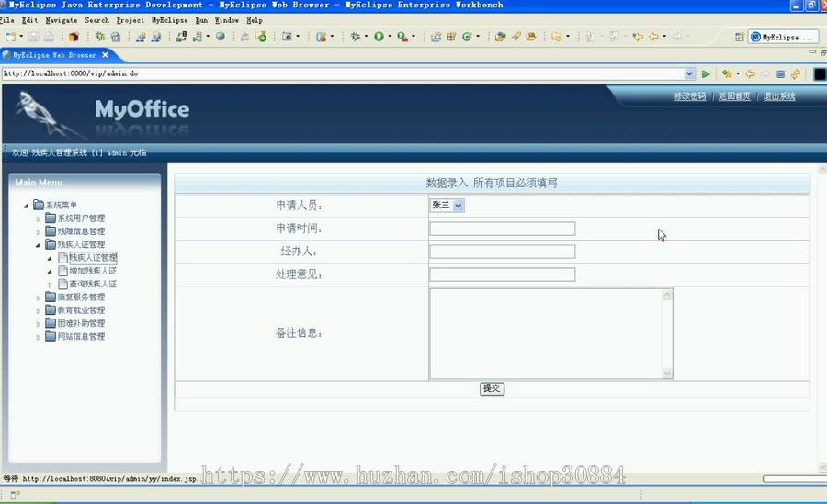Click the 查询残疾人证 document icon
The height and width of the screenshot is (504, 827).
63,284
